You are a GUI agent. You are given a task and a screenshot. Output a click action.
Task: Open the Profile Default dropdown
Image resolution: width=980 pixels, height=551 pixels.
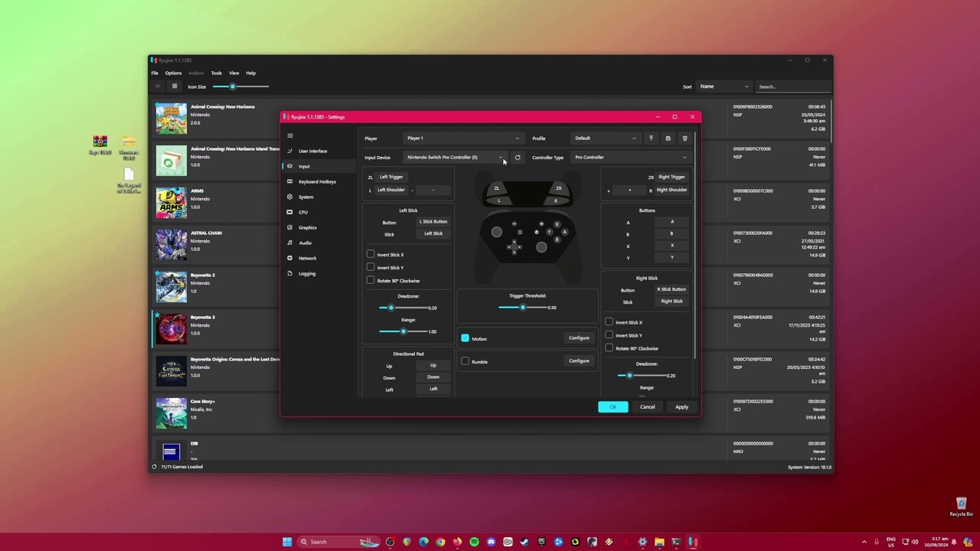pos(606,139)
